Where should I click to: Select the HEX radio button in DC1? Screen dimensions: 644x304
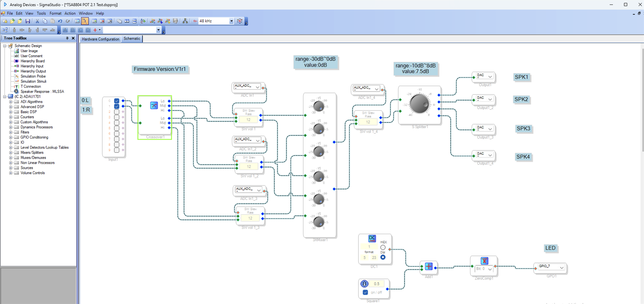pyautogui.click(x=383, y=247)
